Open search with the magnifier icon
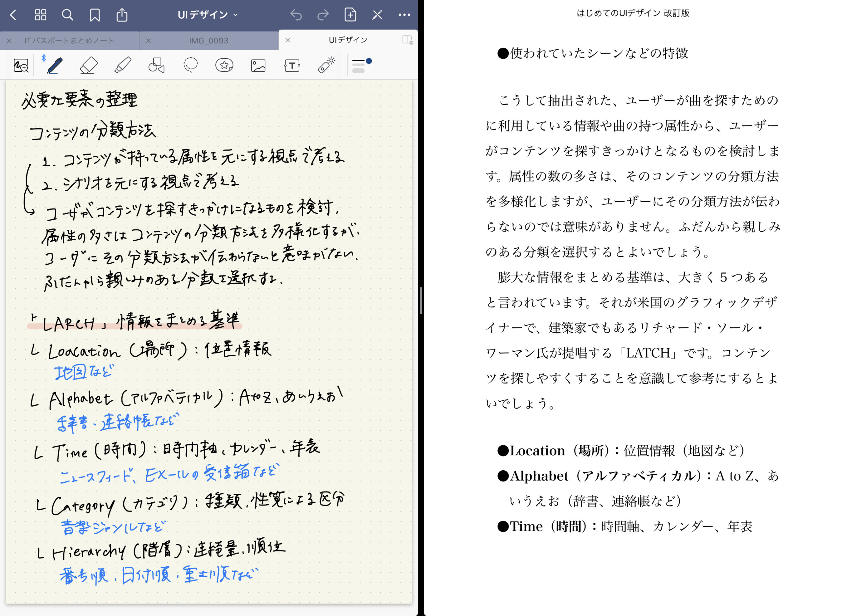842x616 pixels. coord(67,15)
